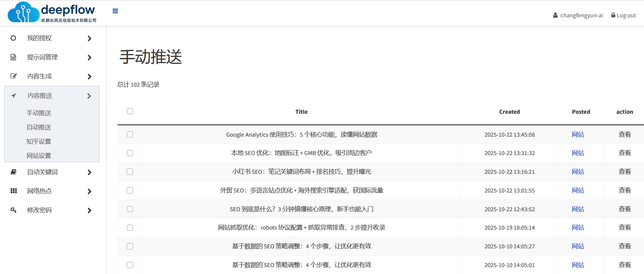Image resolution: width=644 pixels, height=274 pixels.
Task: Click Log out link
Action: 624,15
